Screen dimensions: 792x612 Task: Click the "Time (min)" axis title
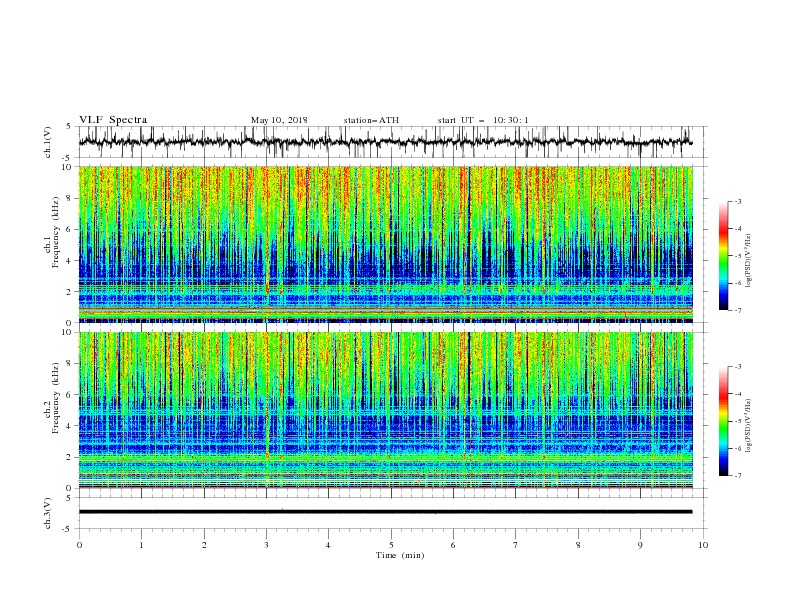(x=400, y=555)
